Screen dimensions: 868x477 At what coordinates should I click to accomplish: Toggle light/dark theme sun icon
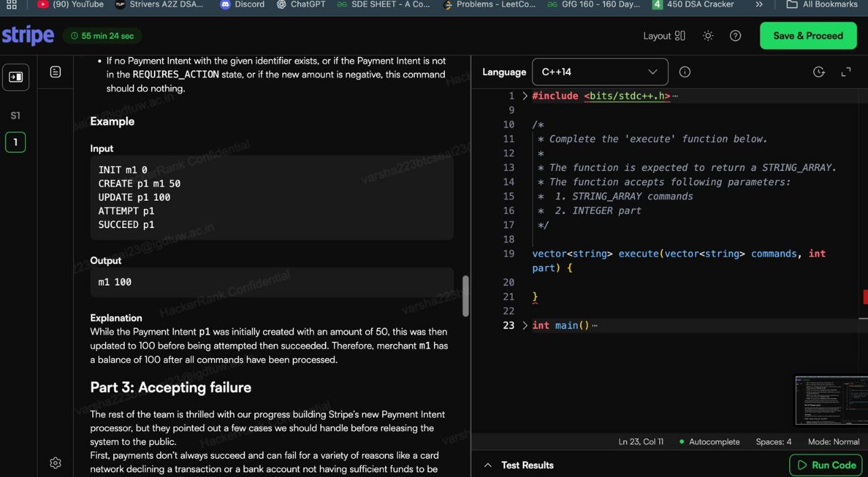tap(708, 36)
